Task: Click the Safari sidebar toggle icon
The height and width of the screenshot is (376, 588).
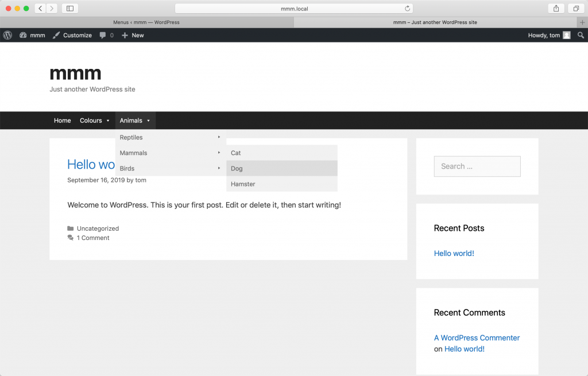Action: click(x=70, y=9)
